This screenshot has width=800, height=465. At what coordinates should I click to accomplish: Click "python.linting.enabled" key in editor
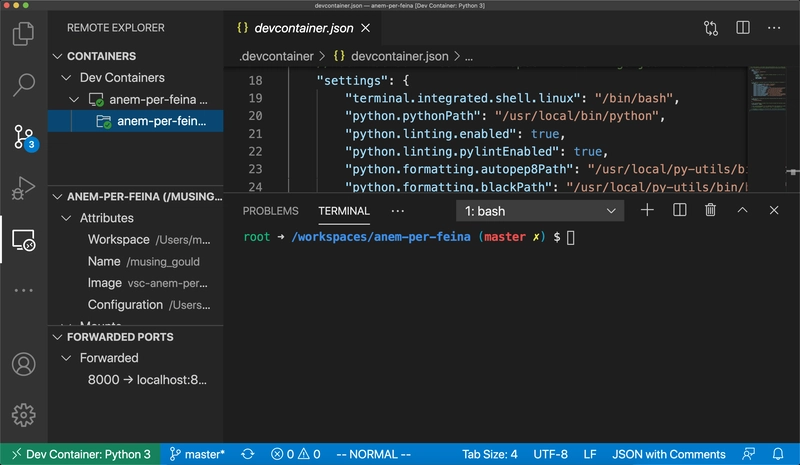click(x=431, y=134)
